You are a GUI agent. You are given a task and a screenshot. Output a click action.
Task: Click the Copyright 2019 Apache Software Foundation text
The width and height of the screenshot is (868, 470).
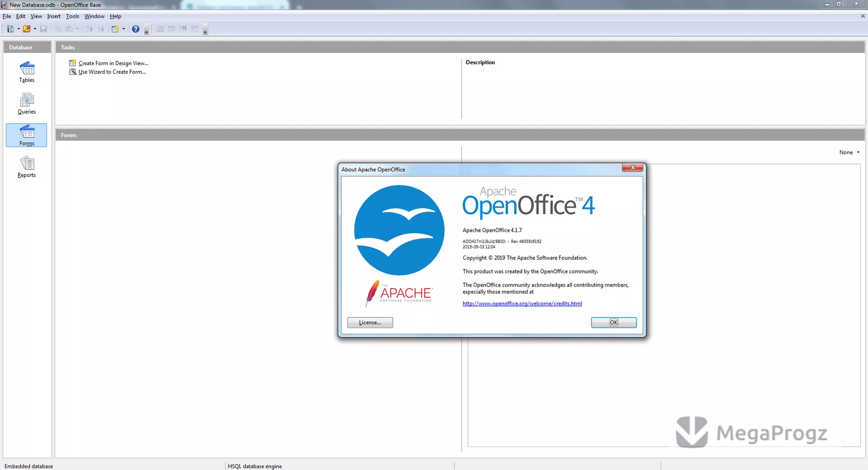click(525, 258)
